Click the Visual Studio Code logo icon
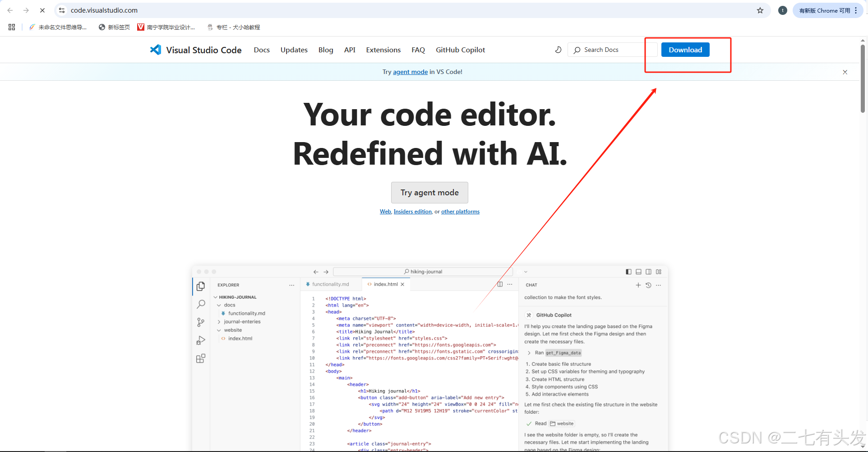 click(156, 50)
